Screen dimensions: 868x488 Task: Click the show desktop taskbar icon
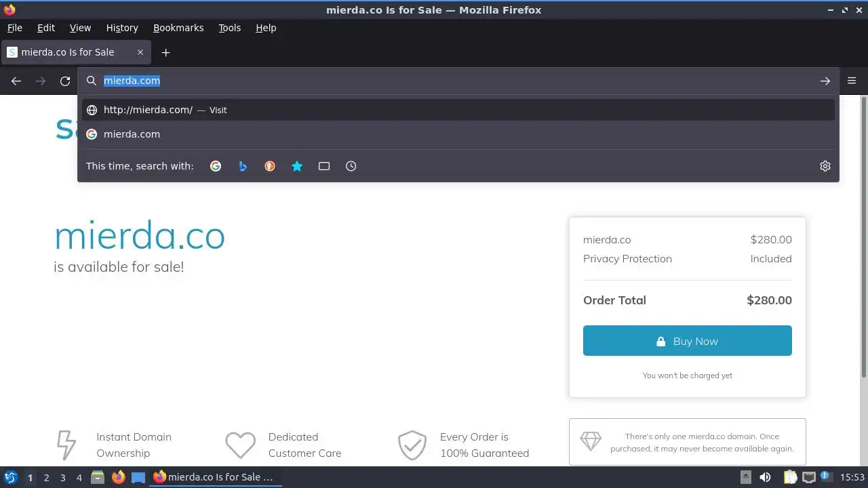(138, 477)
